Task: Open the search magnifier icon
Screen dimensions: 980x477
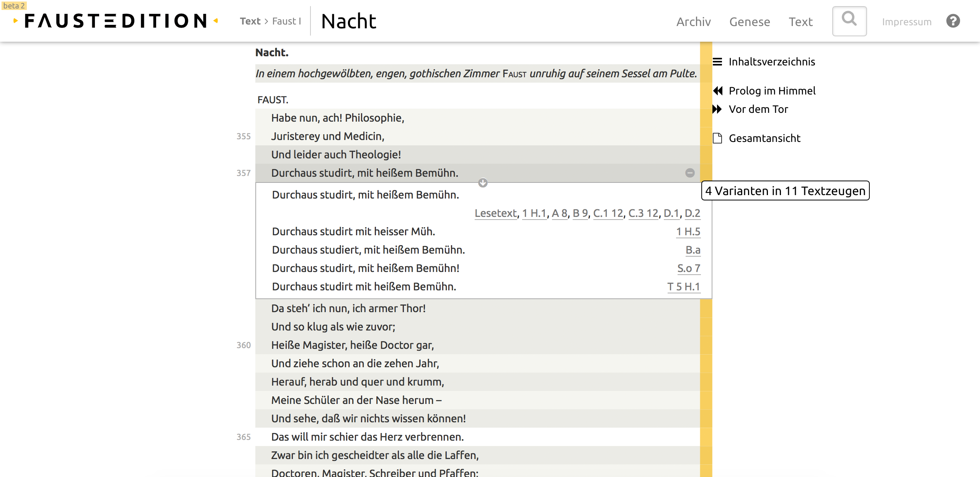Action: (849, 21)
